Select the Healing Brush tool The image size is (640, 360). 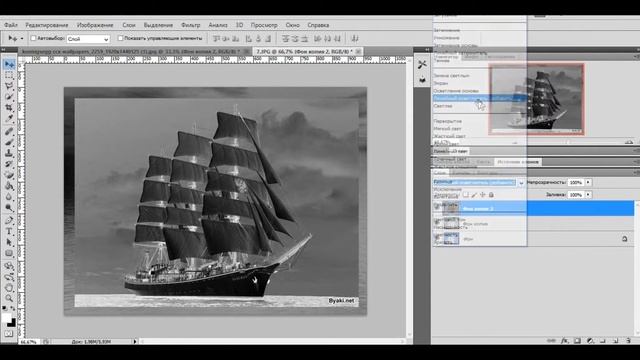click(9, 131)
